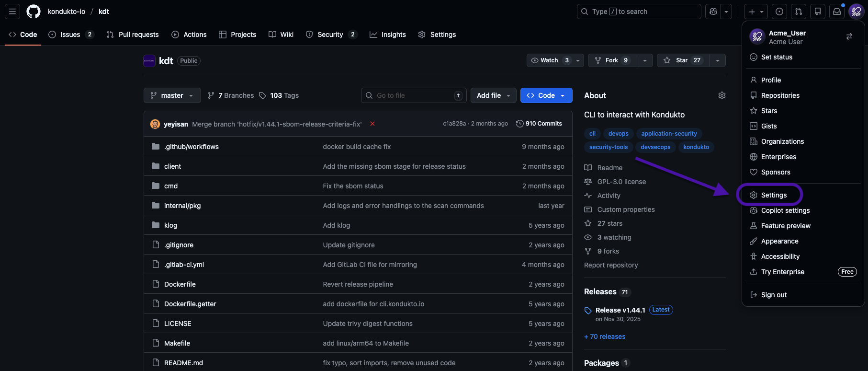This screenshot has height=371, width=868.
Task: Open Release v1.44.1 link
Action: coord(620,310)
